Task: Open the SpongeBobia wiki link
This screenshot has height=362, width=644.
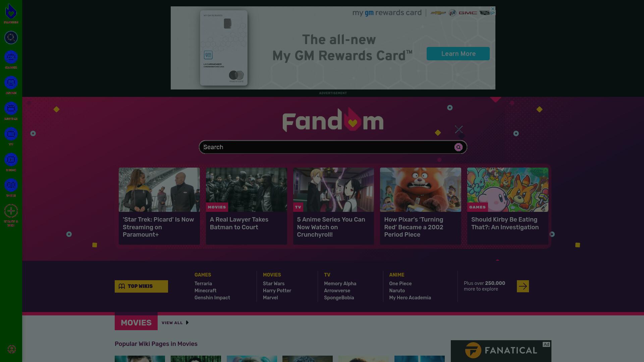Action: (x=339, y=298)
